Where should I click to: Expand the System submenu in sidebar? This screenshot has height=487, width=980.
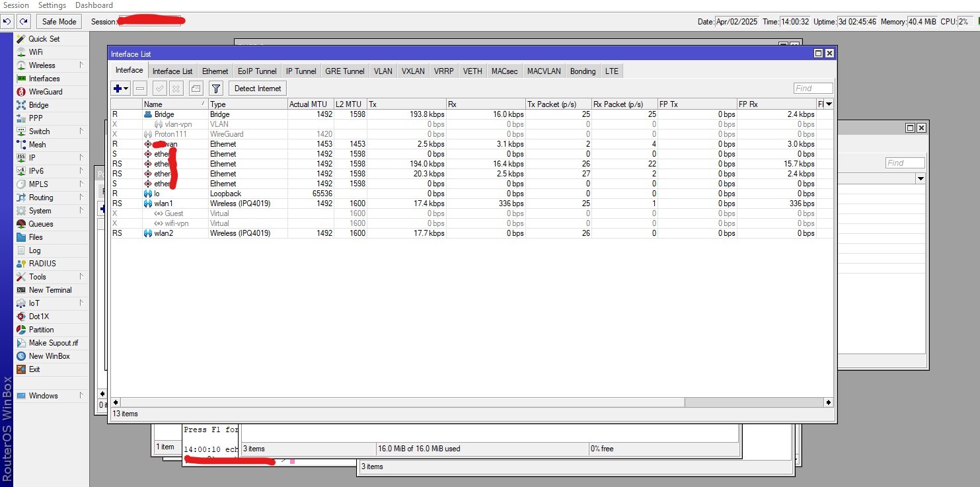81,211
